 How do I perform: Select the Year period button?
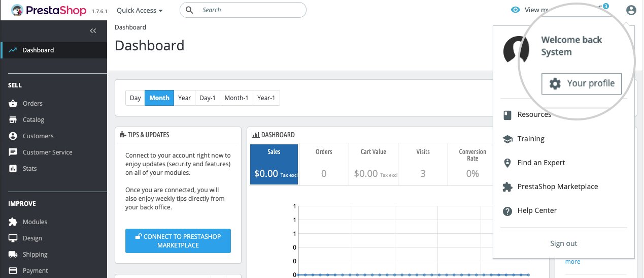point(185,98)
